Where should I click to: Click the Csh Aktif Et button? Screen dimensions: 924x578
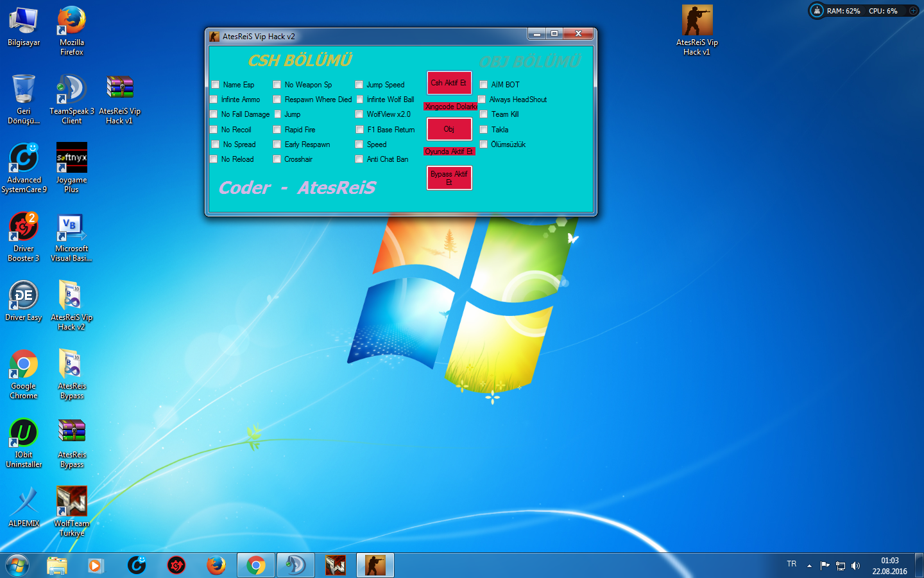pos(449,83)
